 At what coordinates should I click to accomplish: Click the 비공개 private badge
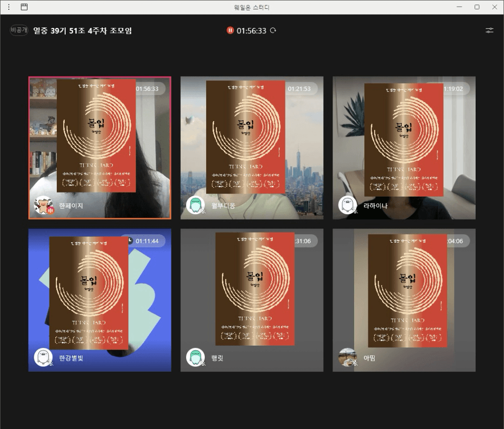coord(19,30)
